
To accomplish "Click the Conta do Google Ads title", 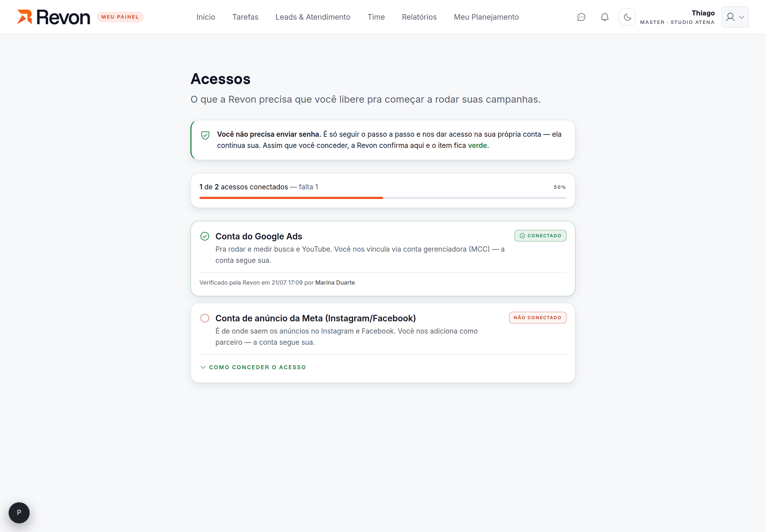I will coord(259,236).
